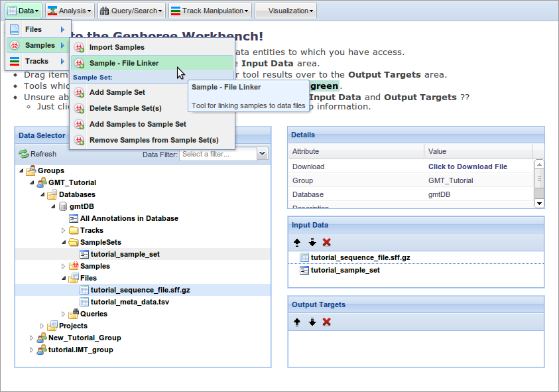
Task: Open the Files submenu
Action: [x=38, y=29]
